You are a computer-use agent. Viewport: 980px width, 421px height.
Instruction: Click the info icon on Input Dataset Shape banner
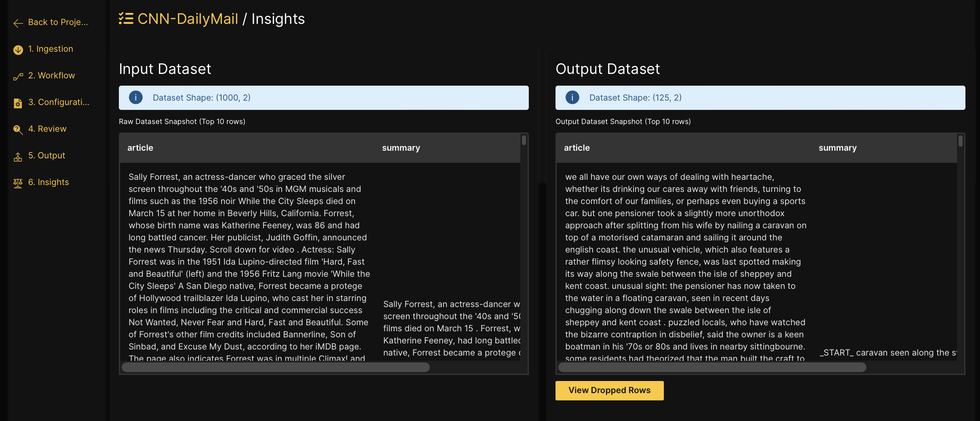(x=135, y=97)
